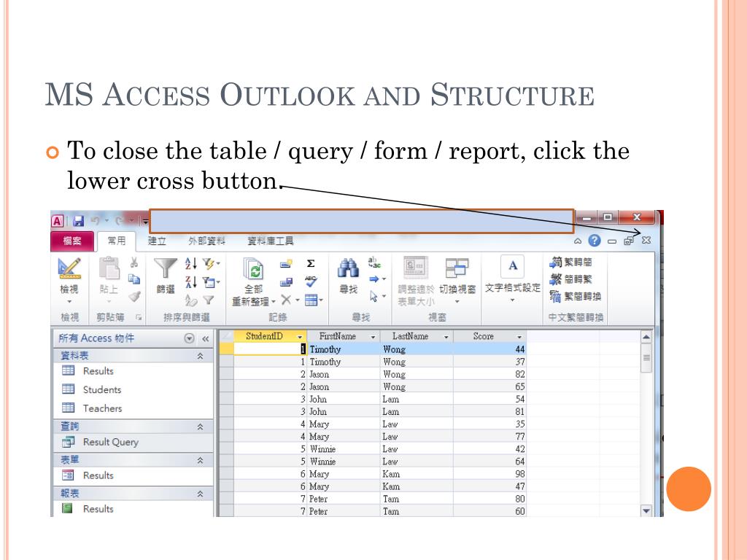Open the LastName column header dropdown
The image size is (747, 560).
446,337
